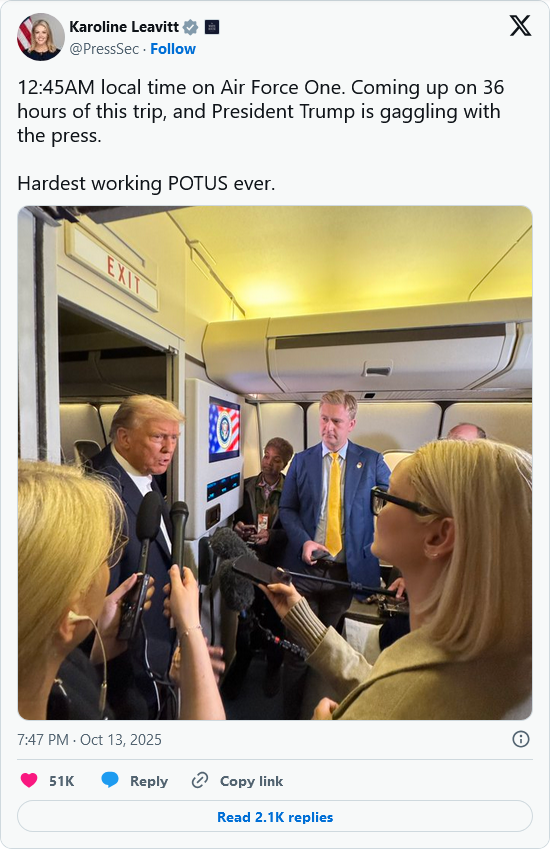Click the 51K likes count

click(x=62, y=781)
